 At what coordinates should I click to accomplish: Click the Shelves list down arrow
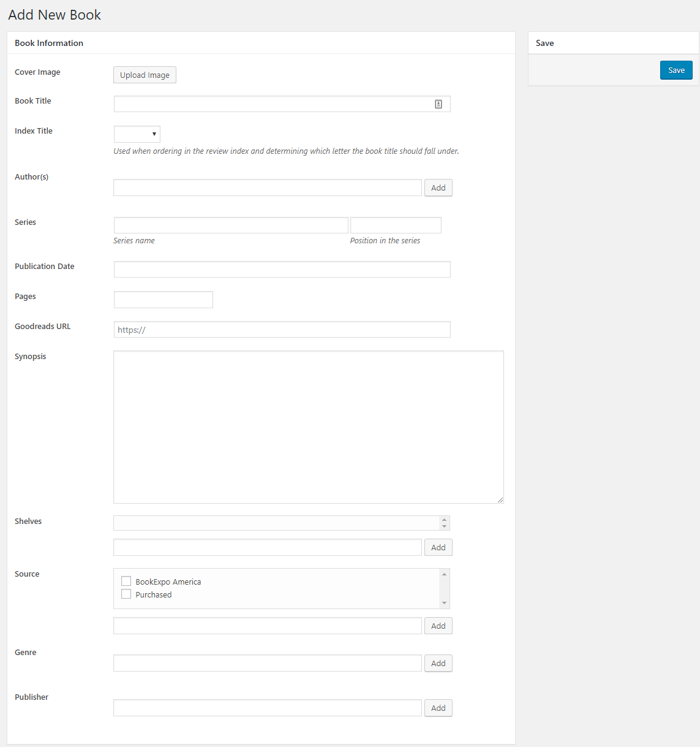click(445, 526)
